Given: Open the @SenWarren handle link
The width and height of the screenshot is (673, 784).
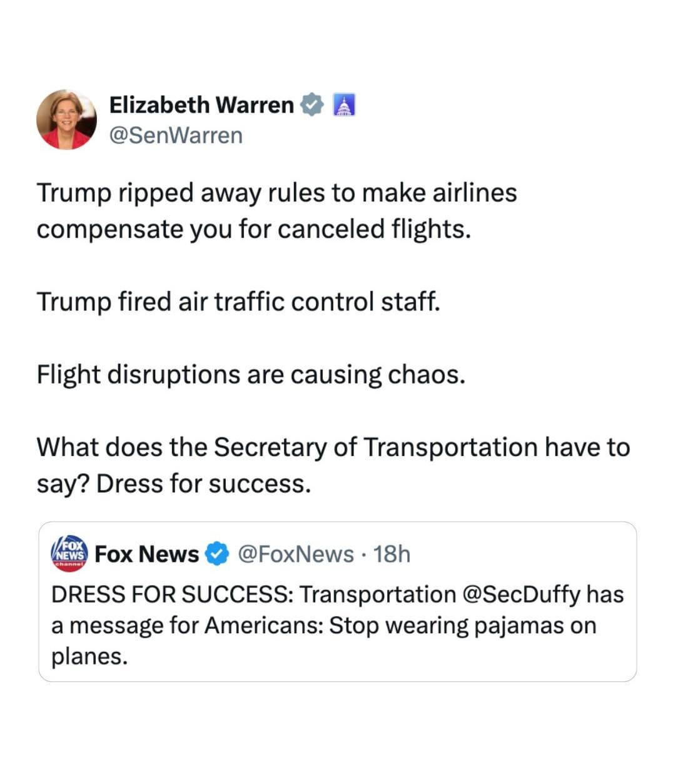Looking at the screenshot, I should coord(176,135).
